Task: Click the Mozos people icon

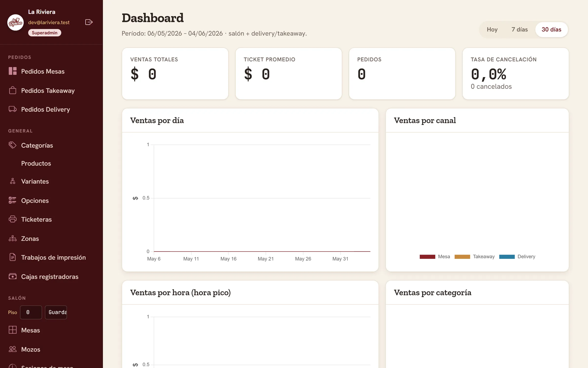Action: point(12,349)
